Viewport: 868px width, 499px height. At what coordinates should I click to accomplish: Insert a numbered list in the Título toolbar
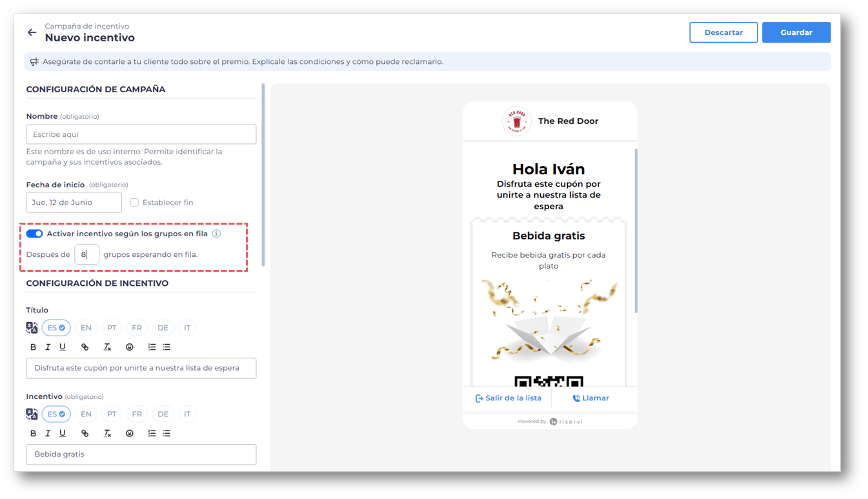pyautogui.click(x=152, y=347)
